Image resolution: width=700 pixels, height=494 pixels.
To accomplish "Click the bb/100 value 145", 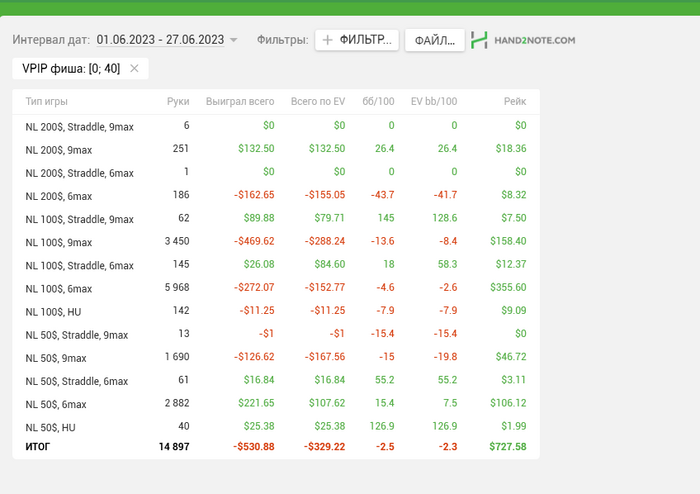I will [x=386, y=218].
